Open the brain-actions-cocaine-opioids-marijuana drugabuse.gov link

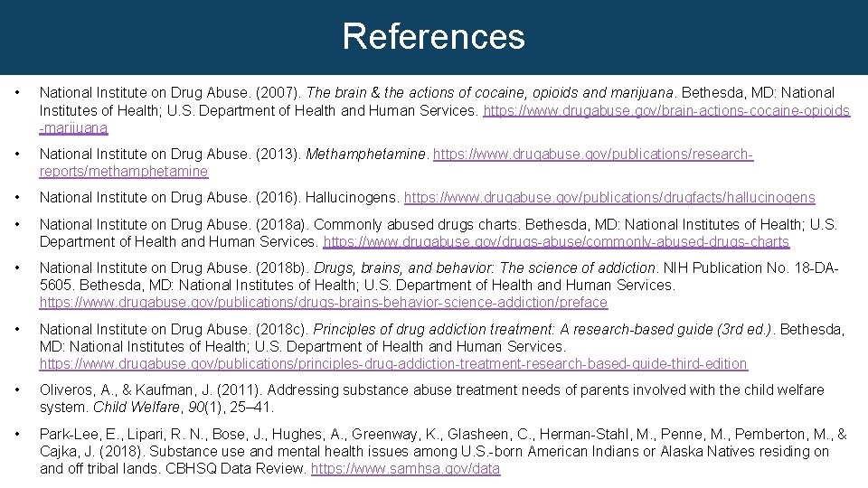click(x=666, y=110)
